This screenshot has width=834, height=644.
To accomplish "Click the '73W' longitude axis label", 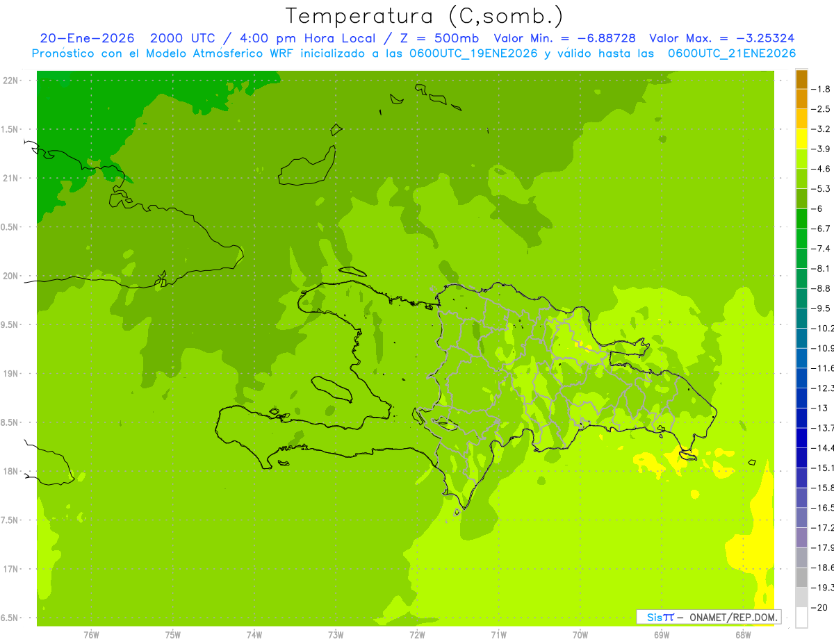I will pyautogui.click(x=336, y=635).
